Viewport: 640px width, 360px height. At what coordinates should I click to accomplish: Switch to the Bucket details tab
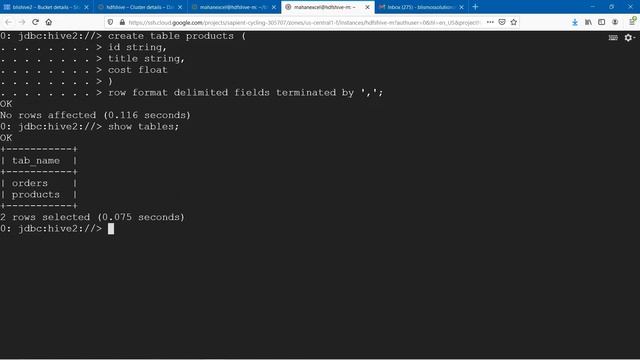[46, 7]
